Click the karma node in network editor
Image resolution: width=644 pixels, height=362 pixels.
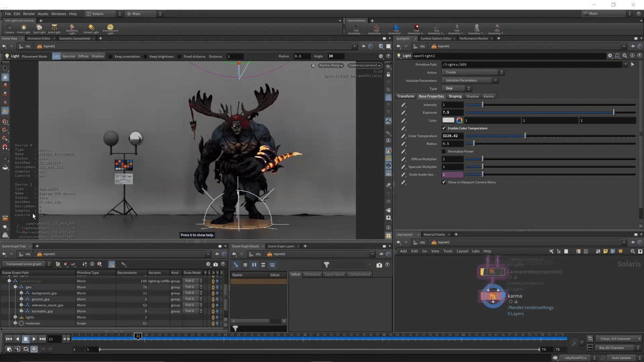point(493,296)
